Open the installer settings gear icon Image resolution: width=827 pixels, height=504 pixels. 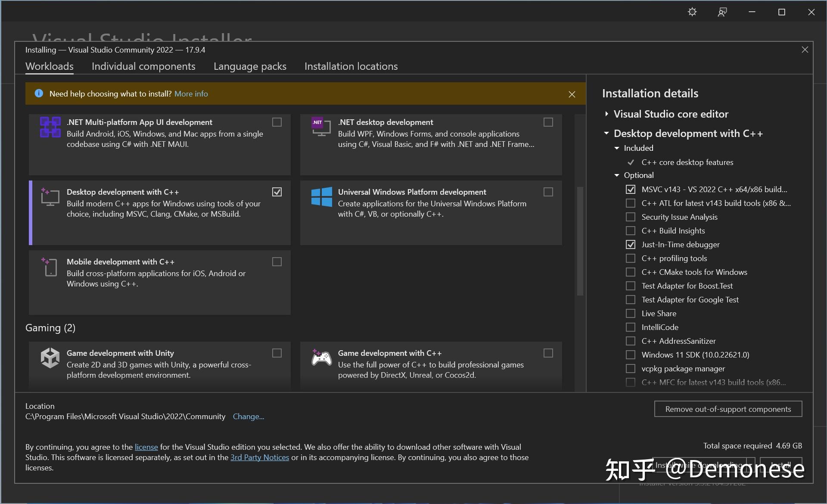pyautogui.click(x=692, y=12)
